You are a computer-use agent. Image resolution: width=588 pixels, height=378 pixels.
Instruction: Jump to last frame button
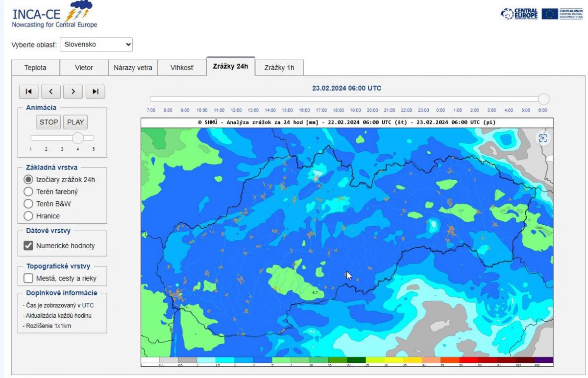point(96,91)
